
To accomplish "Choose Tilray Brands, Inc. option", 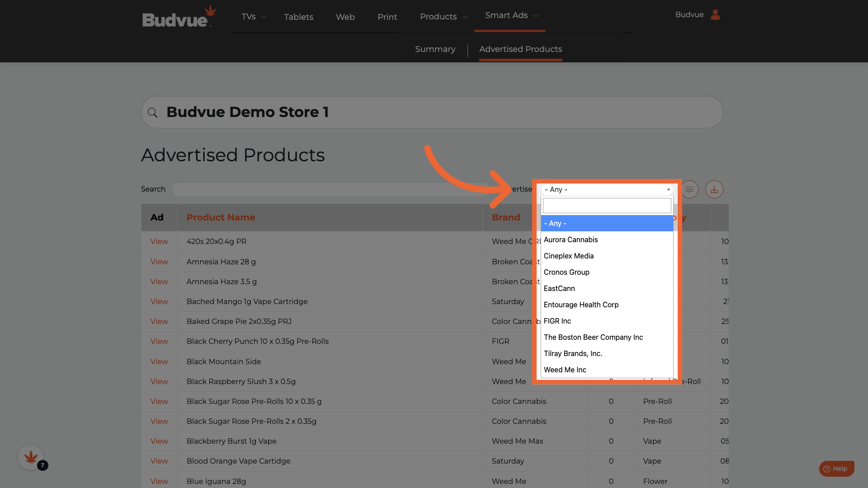I will 573,354.
